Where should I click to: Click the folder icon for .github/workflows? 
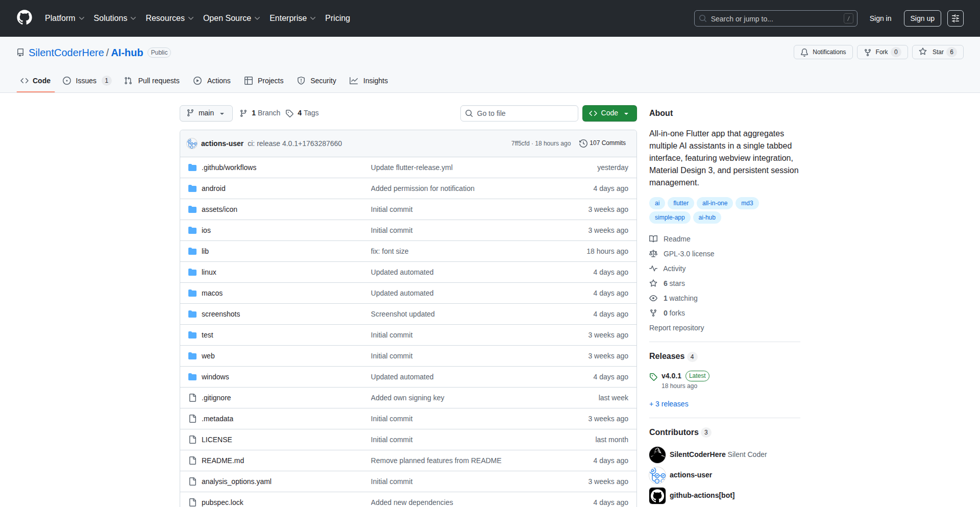click(x=192, y=167)
